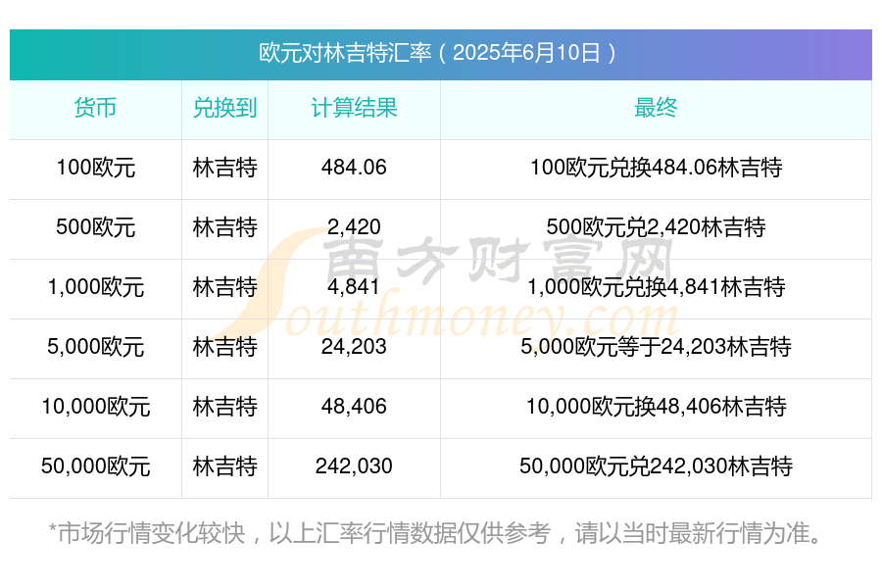This screenshot has height=588, width=882.
Task: Click the 484.06 result value
Action: (x=354, y=168)
